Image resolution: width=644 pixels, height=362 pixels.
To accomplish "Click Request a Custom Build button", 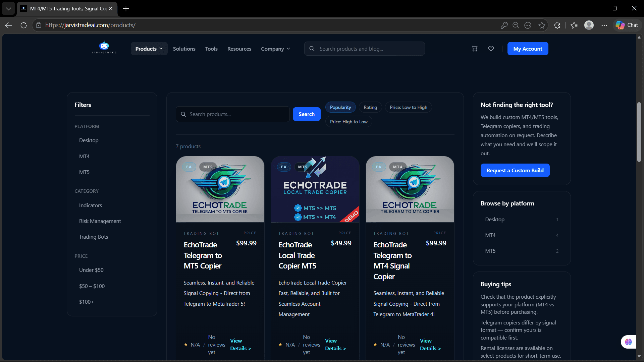I will [x=515, y=170].
